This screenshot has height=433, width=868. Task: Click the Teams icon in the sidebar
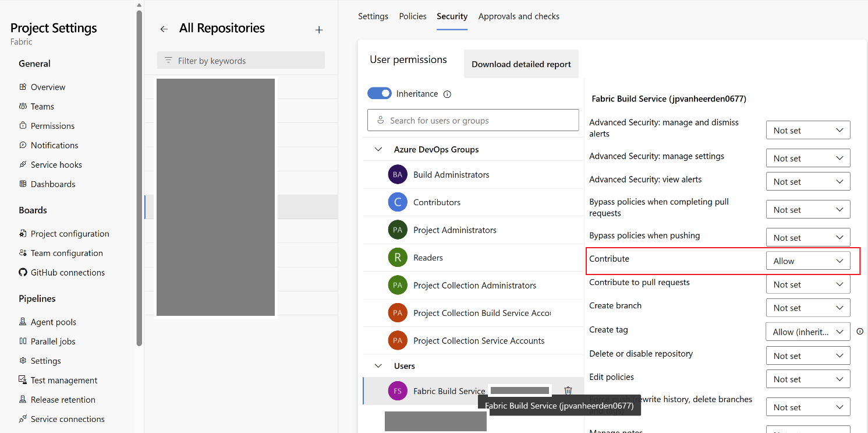click(x=23, y=106)
